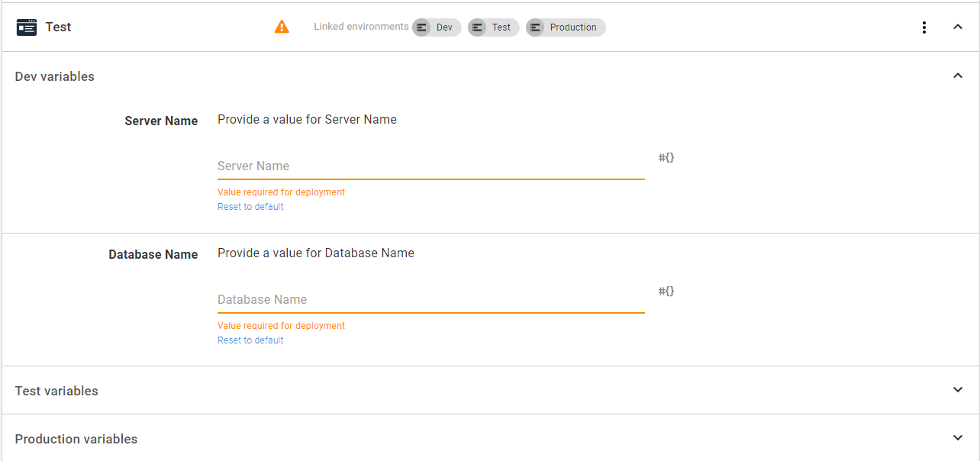
Task: Click the Dev linked environment chip
Action: click(437, 27)
